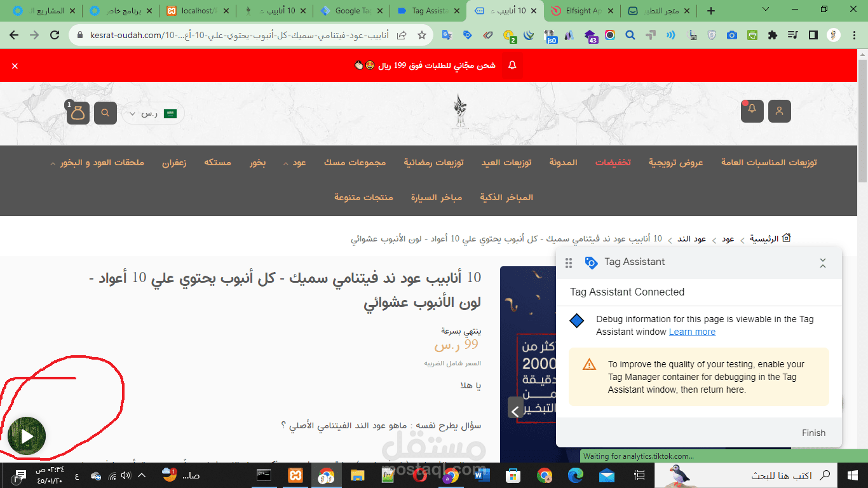Image resolution: width=868 pixels, height=488 pixels.
Task: Open the Learn more link
Action: pyautogui.click(x=692, y=332)
